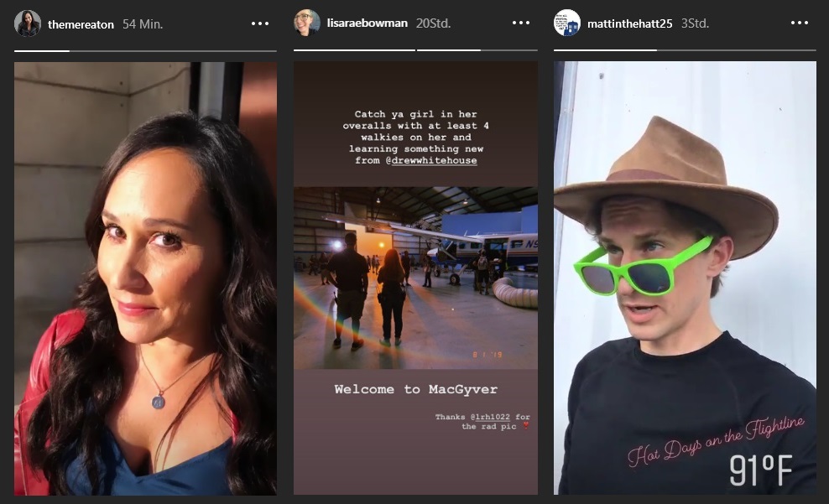Click 'Welcome to MacGyver' text
829x504 pixels.
pos(415,390)
